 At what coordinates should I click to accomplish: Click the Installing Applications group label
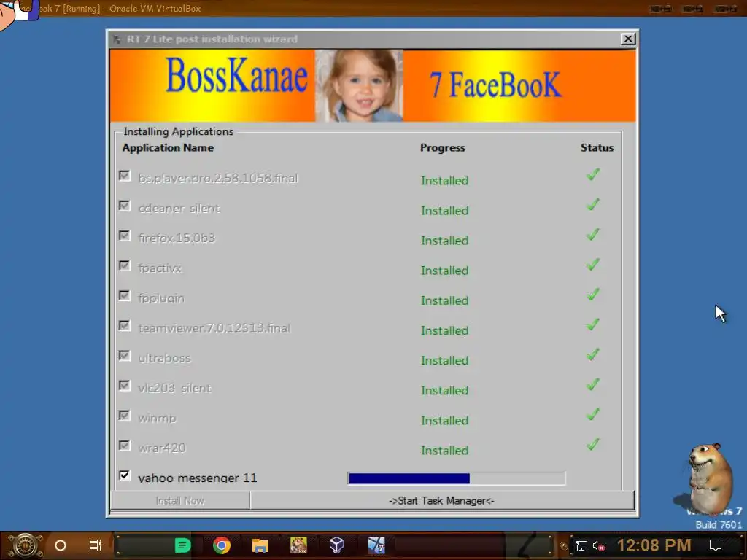[178, 131]
